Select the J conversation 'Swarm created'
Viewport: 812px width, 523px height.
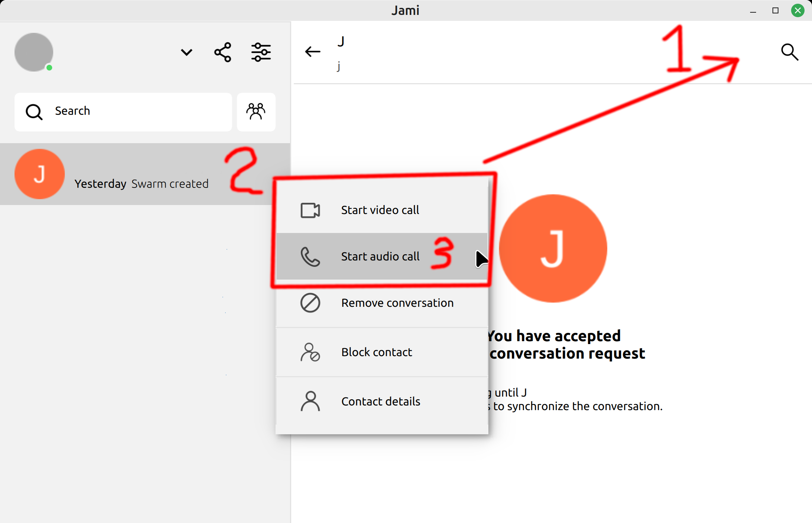(145, 174)
